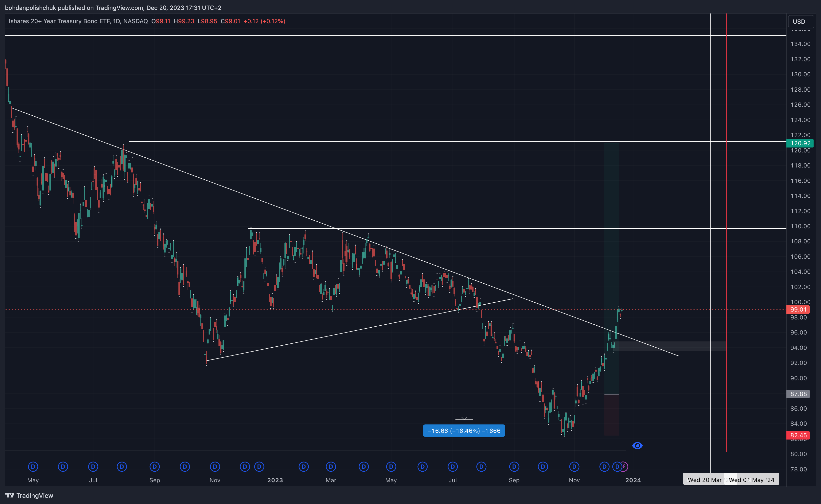Click the TradingView logo at bottom left
Viewport: 821px width, 504px height.
coord(10,495)
